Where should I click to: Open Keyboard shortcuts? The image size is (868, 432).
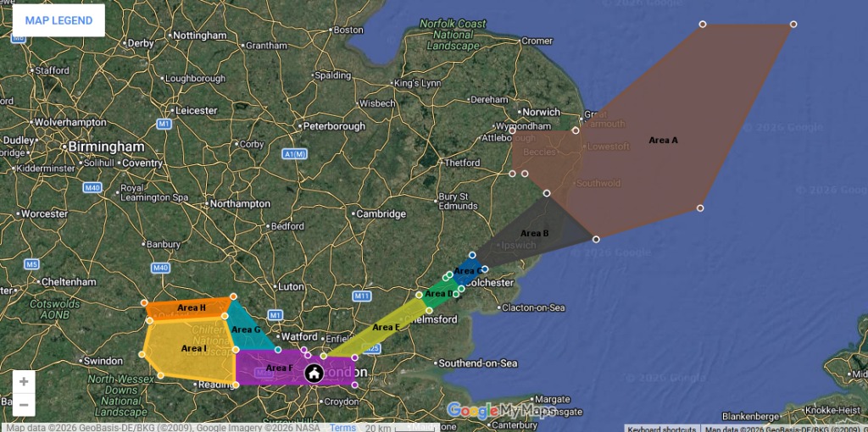pos(662,428)
